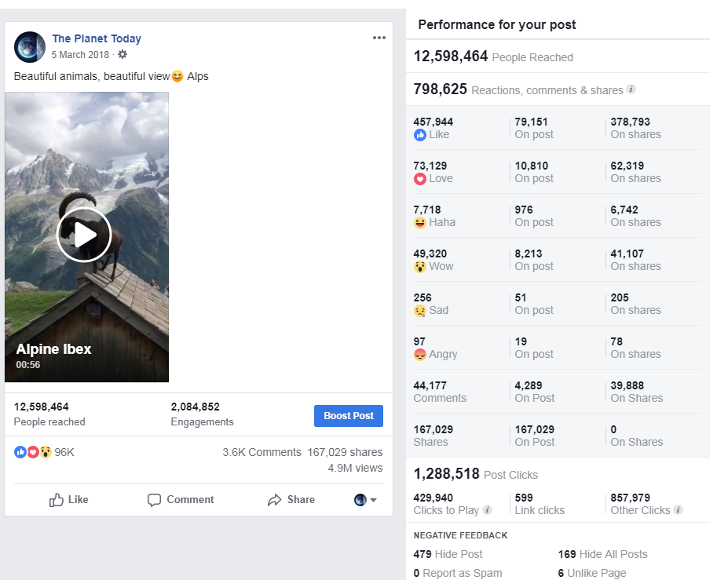Click the Share arrow button
Viewport: 728px width, 580px height.
coord(291,500)
